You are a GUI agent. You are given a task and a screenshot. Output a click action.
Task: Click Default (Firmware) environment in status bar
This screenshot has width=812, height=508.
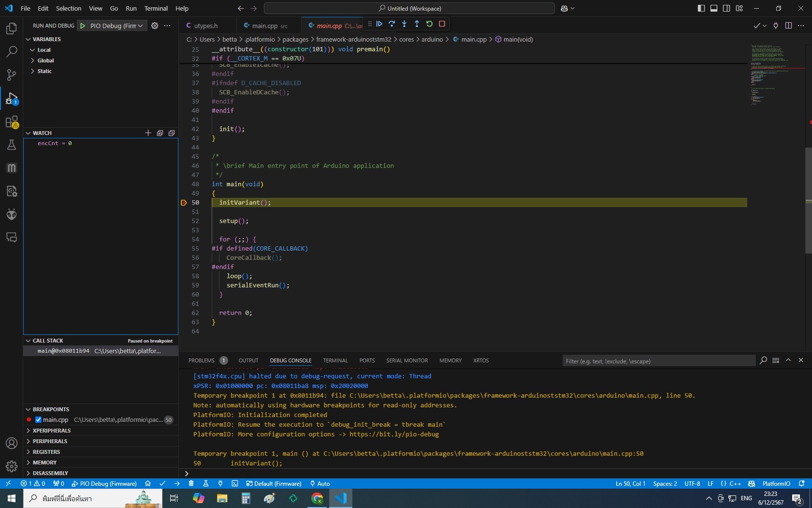(x=274, y=483)
